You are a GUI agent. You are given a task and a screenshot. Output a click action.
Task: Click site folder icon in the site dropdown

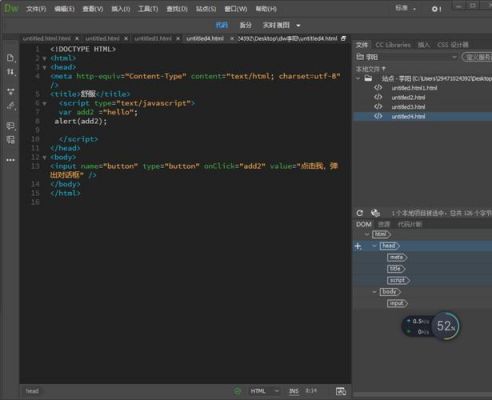[x=360, y=57]
